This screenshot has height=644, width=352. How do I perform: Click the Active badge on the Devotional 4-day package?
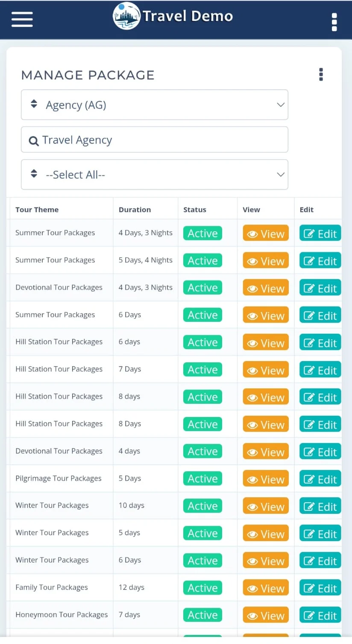[202, 451]
